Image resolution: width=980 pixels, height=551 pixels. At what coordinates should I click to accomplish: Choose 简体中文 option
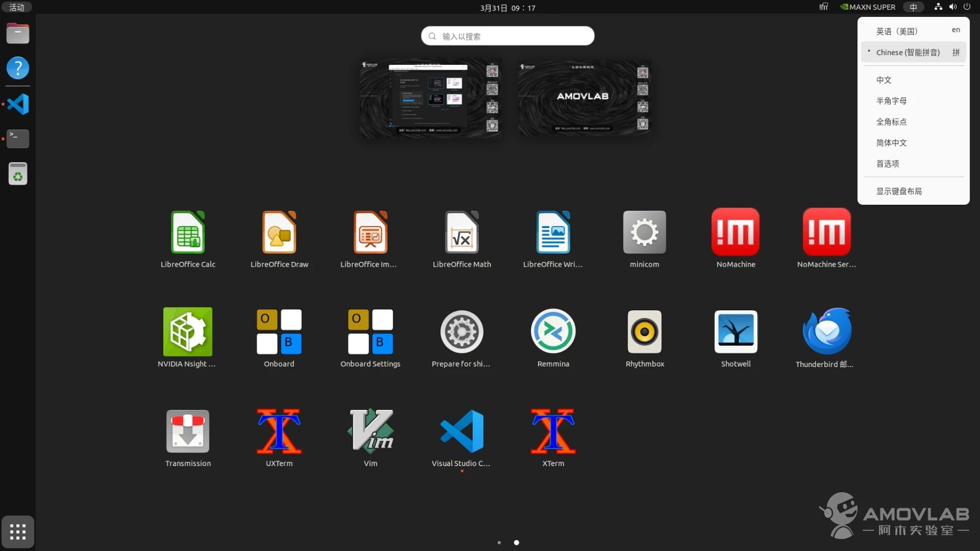pos(914,143)
